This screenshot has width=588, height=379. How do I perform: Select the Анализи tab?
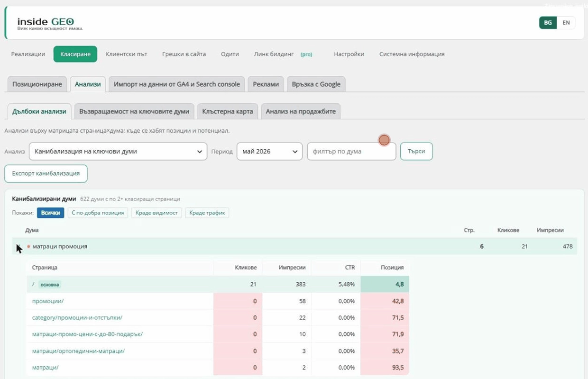[88, 84]
